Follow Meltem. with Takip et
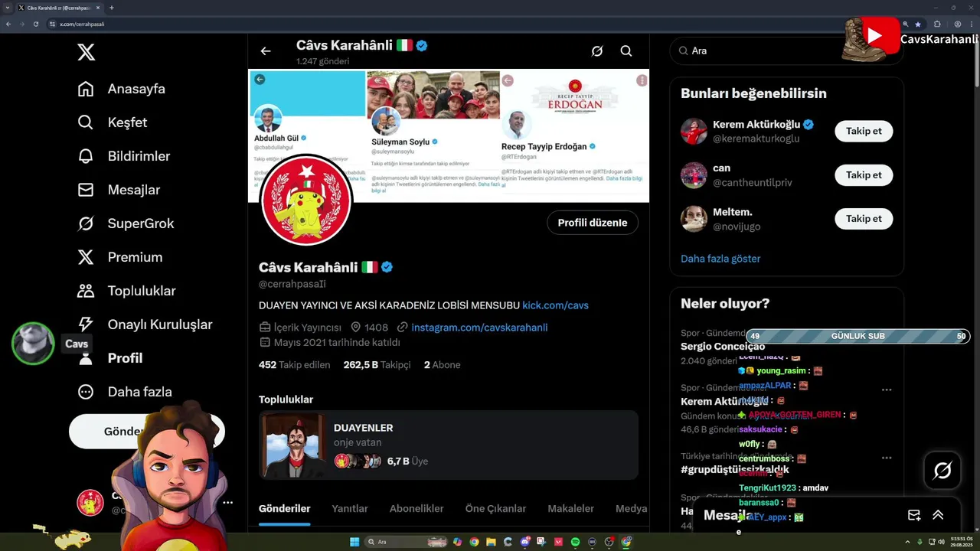This screenshot has height=551, width=980. click(864, 219)
